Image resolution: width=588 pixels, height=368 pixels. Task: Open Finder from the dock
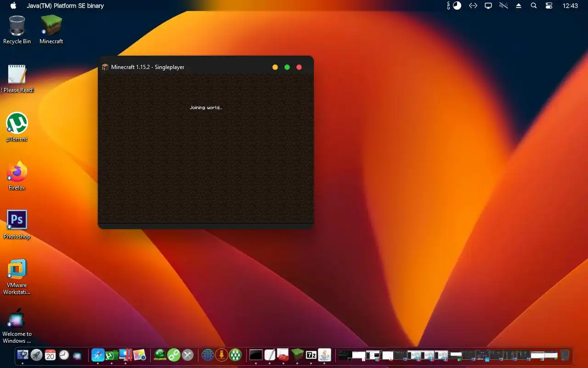tap(23, 355)
